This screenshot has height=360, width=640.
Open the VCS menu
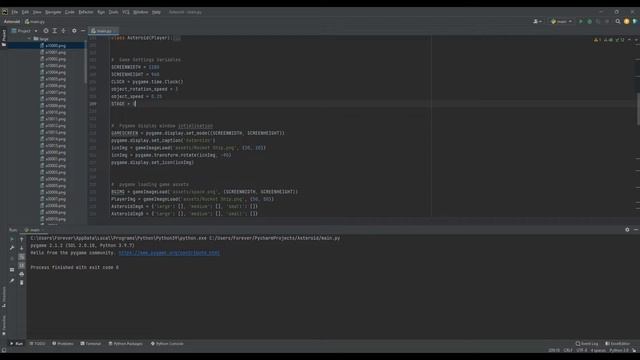point(126,12)
